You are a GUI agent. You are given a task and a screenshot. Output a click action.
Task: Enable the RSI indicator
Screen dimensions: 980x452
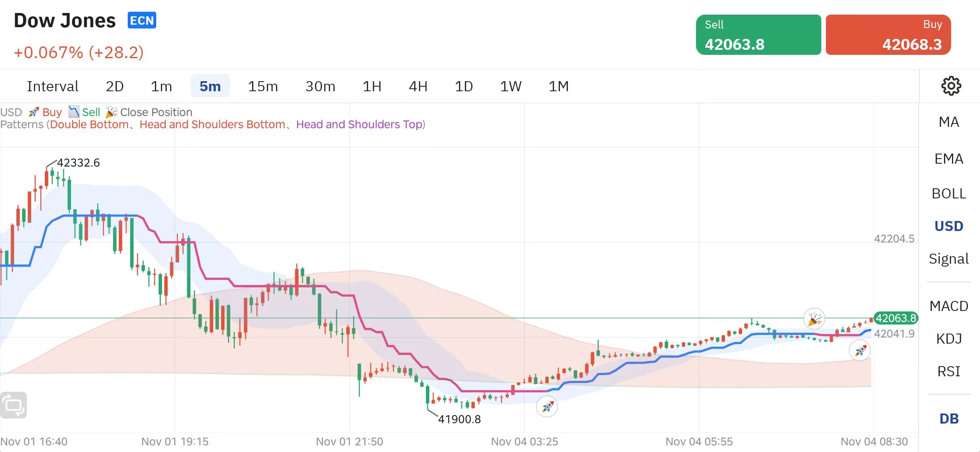pyautogui.click(x=949, y=371)
